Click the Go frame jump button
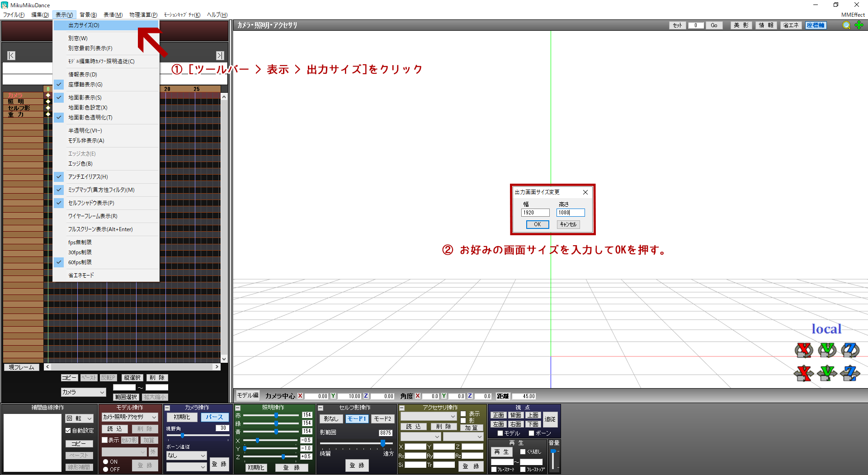868x475 pixels. coord(714,25)
